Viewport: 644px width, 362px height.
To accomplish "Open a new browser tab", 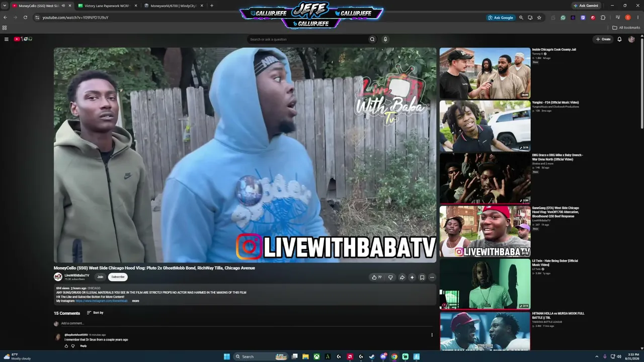I will (x=212, y=6).
